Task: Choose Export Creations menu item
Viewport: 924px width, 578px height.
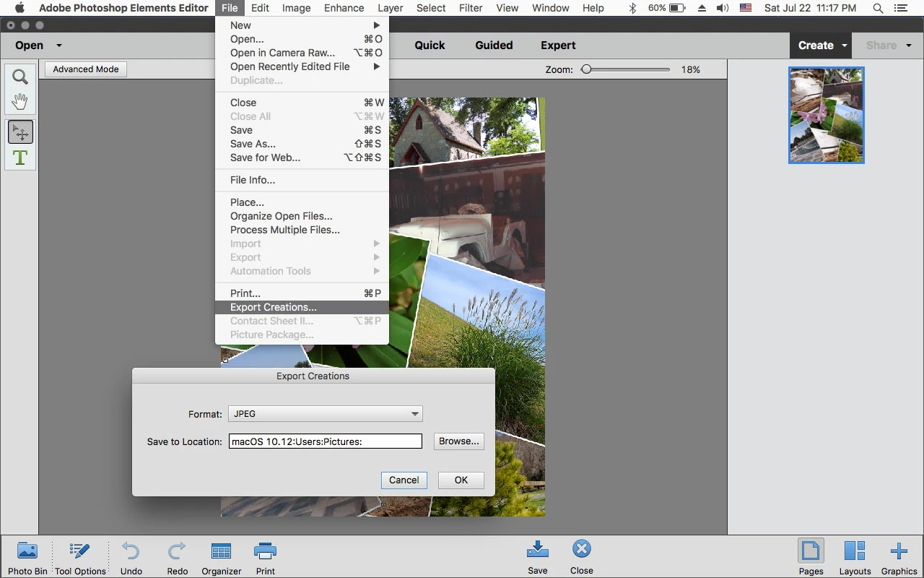Action: click(302, 307)
